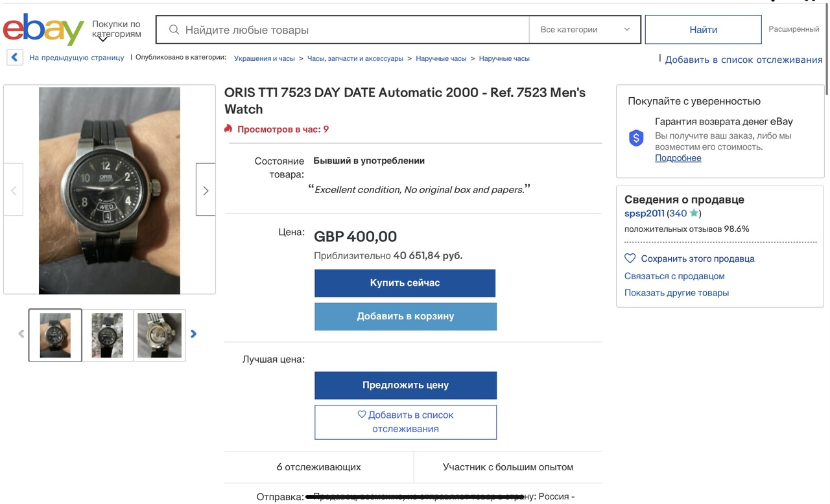Toggle 'Добавить в список отслеживания' under best price

[x=405, y=422]
